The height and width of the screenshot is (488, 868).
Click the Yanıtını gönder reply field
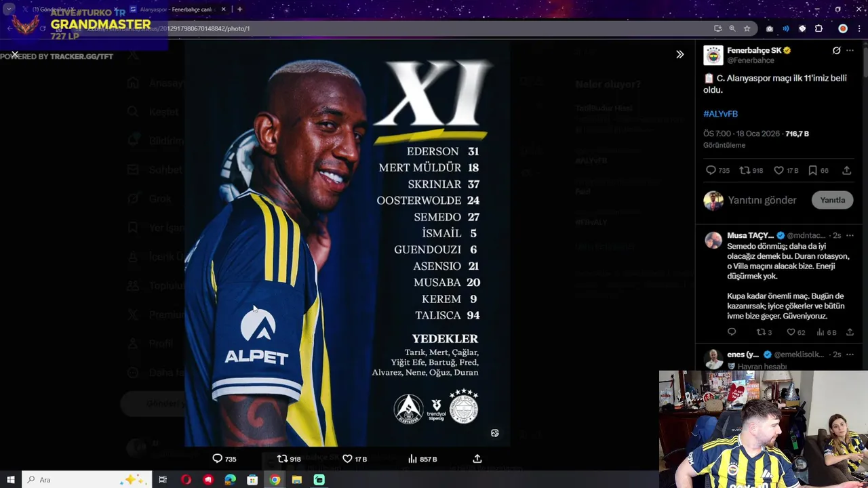coord(762,200)
